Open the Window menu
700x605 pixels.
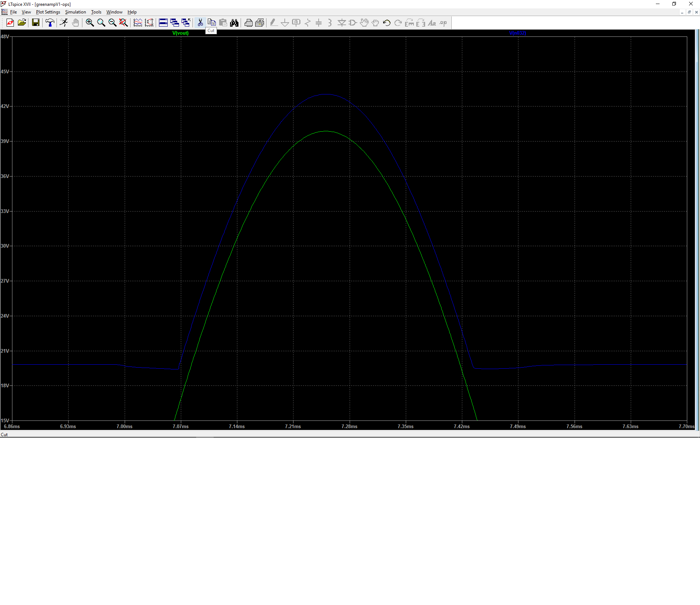coord(114,12)
